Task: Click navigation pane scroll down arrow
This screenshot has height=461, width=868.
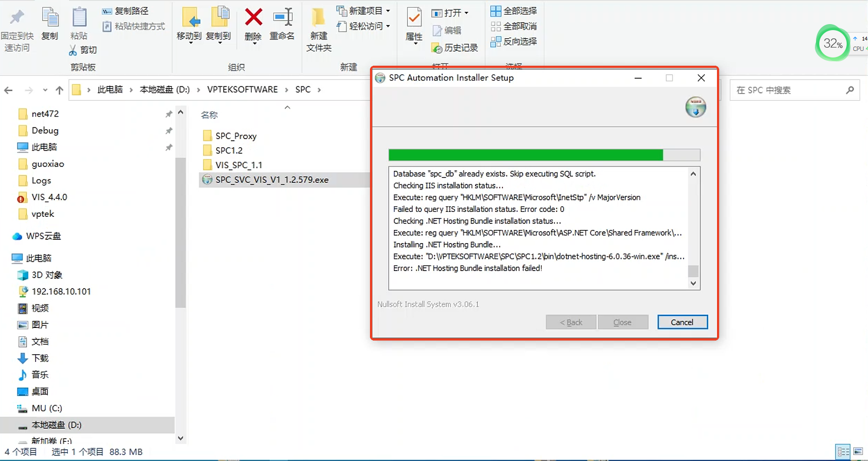Action: (181, 439)
